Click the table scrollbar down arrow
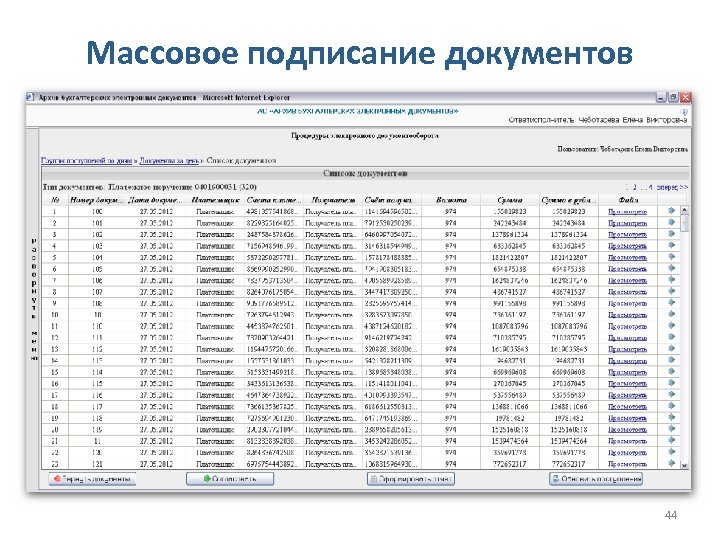This screenshot has height=540, width=720. coord(684,465)
